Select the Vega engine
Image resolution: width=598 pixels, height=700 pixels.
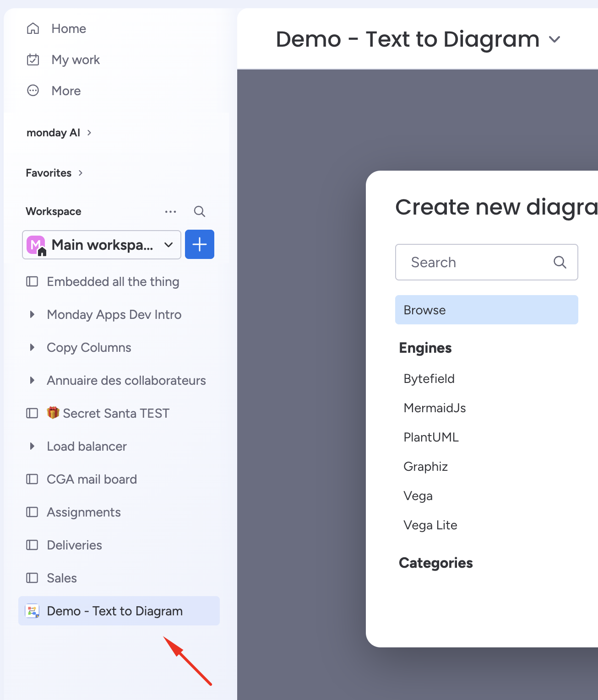click(x=418, y=496)
